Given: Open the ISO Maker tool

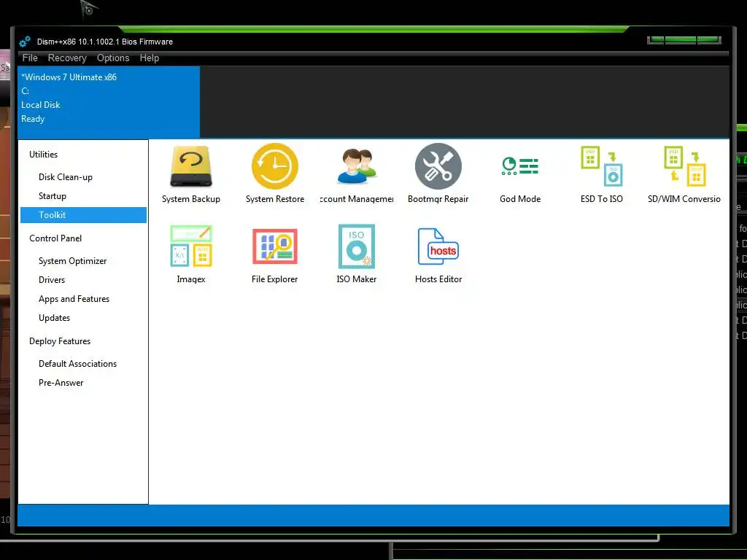Looking at the screenshot, I should [x=356, y=254].
